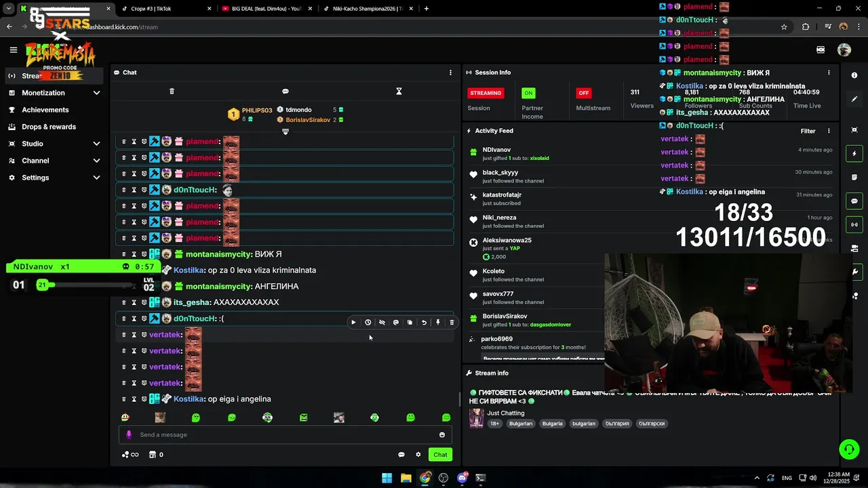Click the chat bubble icon beside settings gear
The width and height of the screenshot is (868, 488).
pos(401,455)
